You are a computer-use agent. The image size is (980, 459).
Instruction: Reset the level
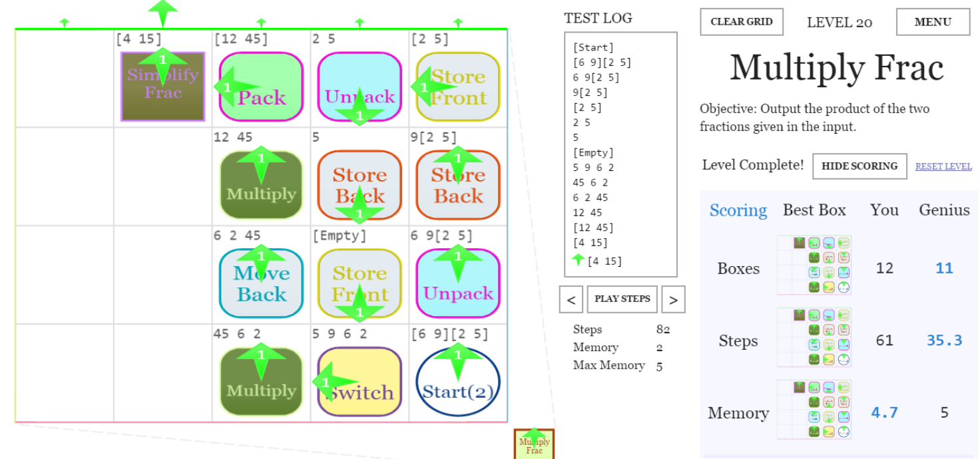click(x=943, y=166)
